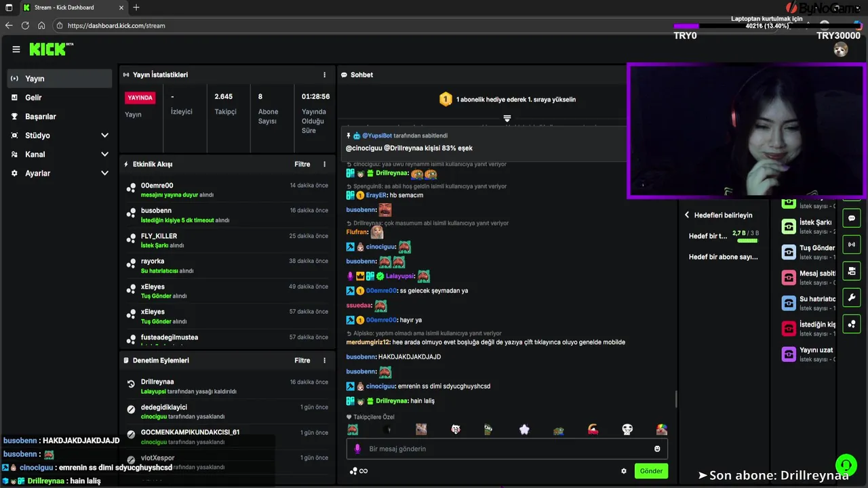
Task: Open chat settings gear icon
Action: (x=624, y=471)
